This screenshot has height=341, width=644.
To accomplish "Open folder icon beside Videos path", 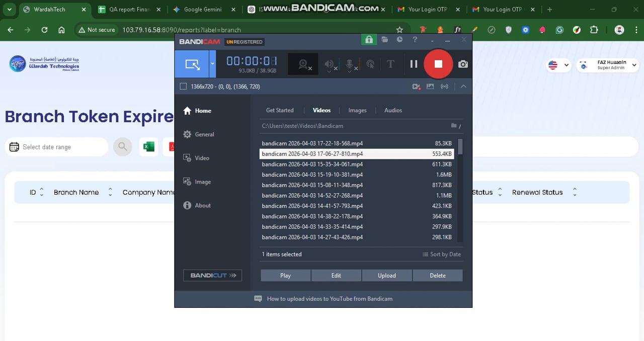I will [454, 126].
